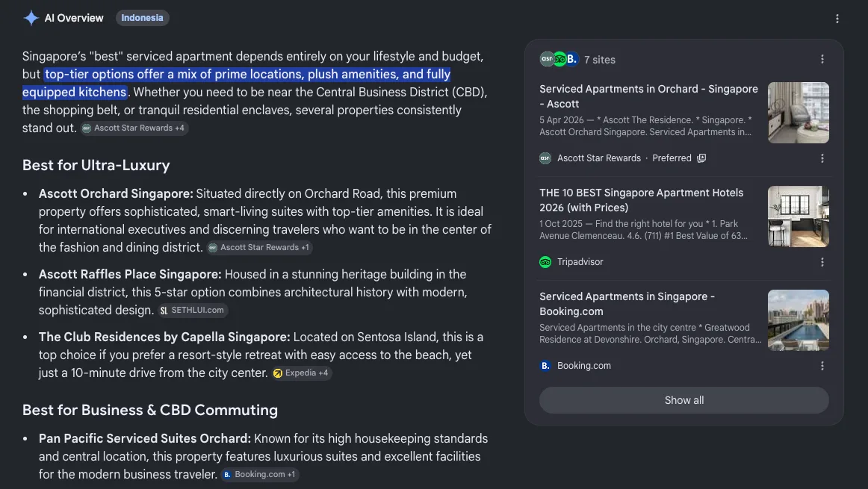
Task: Open Serviced Apartments in Orchard - Ascott link
Action: pos(649,96)
